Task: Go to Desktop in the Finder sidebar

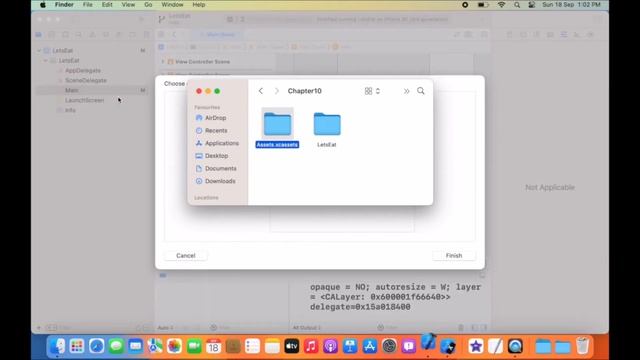Action: [212, 156]
